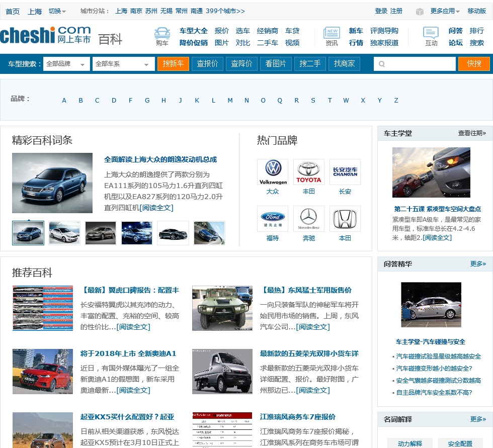Filter brands by letter A
The width and height of the screenshot is (493, 448).
[x=64, y=101]
